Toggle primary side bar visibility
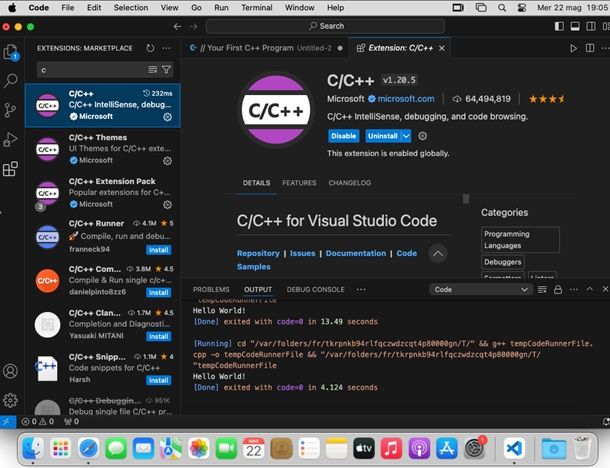This screenshot has width=610, height=468. (x=559, y=26)
